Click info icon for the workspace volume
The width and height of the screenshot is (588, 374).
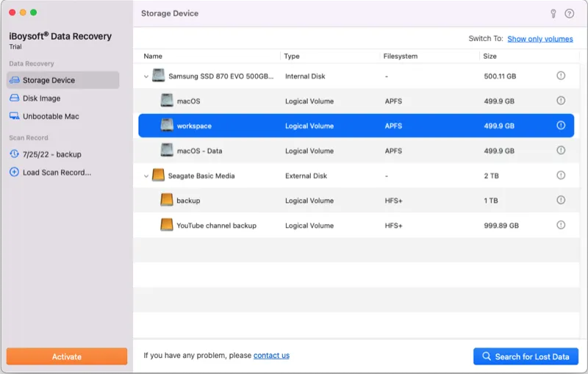click(x=561, y=126)
